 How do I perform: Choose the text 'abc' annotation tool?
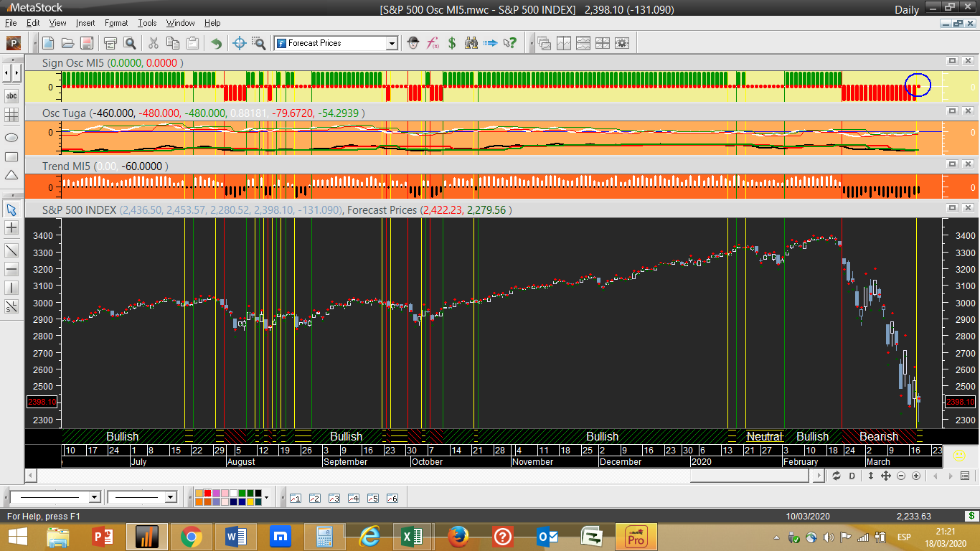click(x=11, y=96)
